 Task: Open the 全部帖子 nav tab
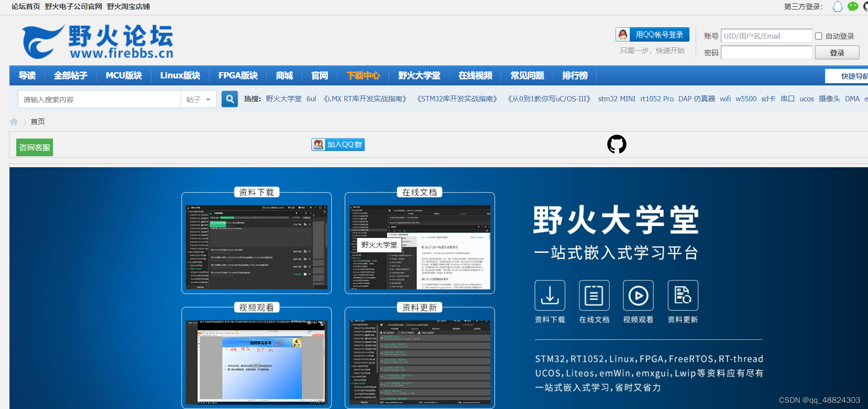tap(71, 75)
